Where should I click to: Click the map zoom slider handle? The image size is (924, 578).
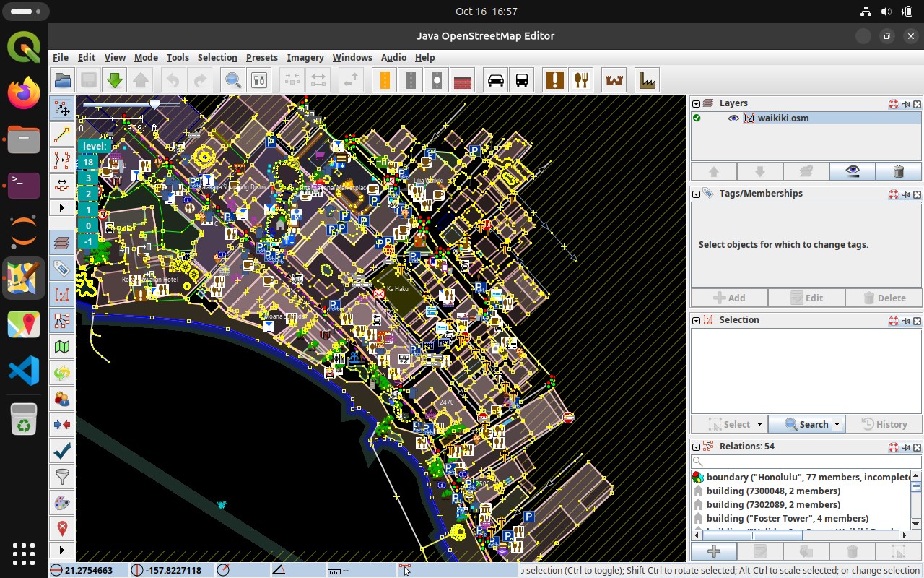[x=154, y=105]
